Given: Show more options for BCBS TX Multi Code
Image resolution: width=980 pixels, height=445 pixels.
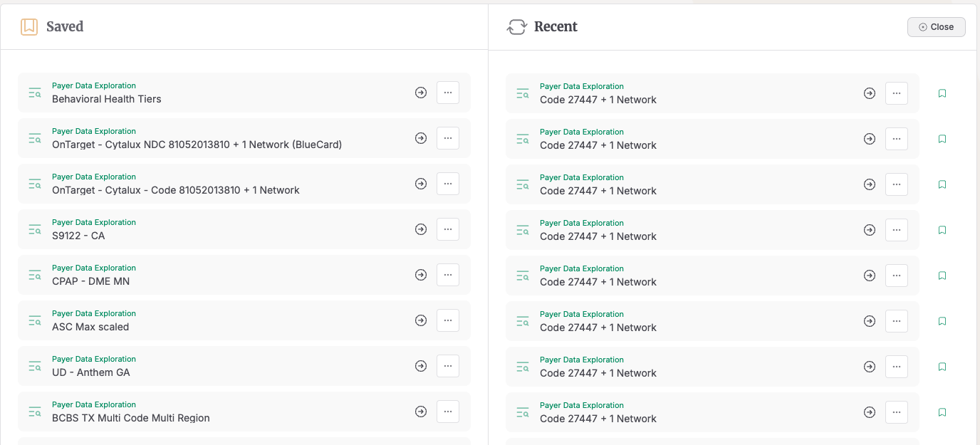Looking at the screenshot, I should [x=448, y=412].
